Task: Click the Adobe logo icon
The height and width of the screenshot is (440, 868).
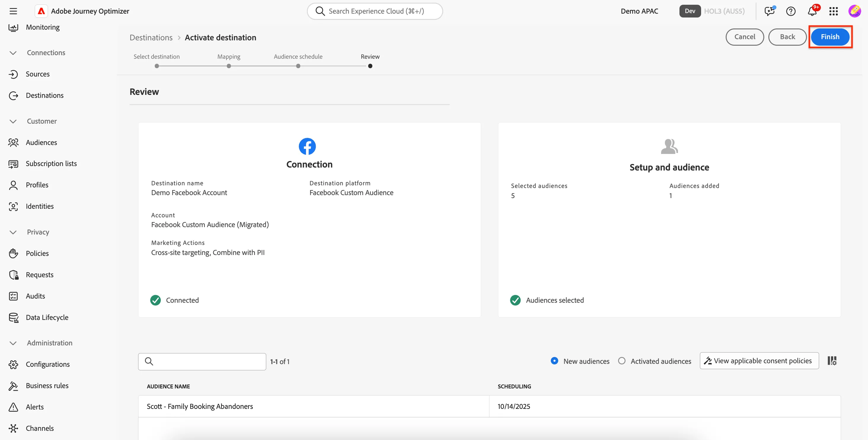Action: (41, 11)
